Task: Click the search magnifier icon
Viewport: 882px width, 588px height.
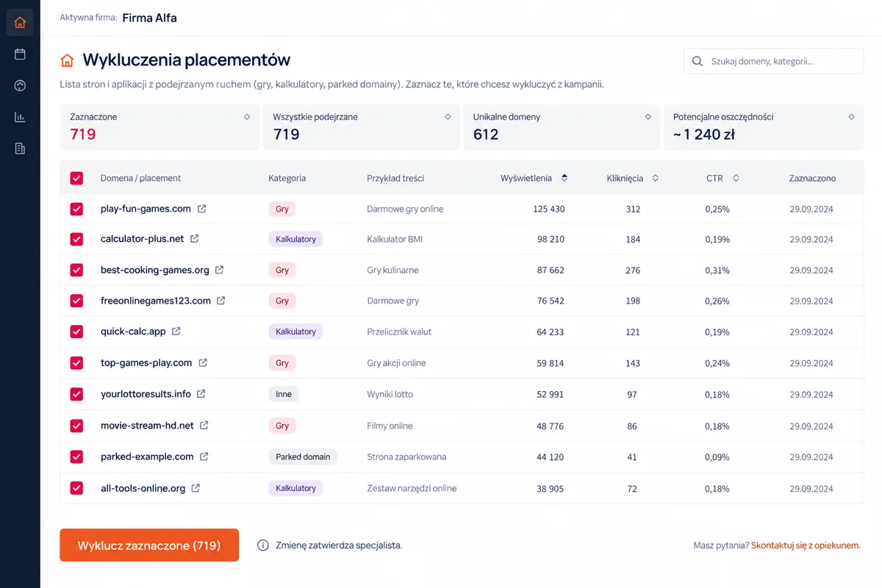Action: tap(698, 61)
